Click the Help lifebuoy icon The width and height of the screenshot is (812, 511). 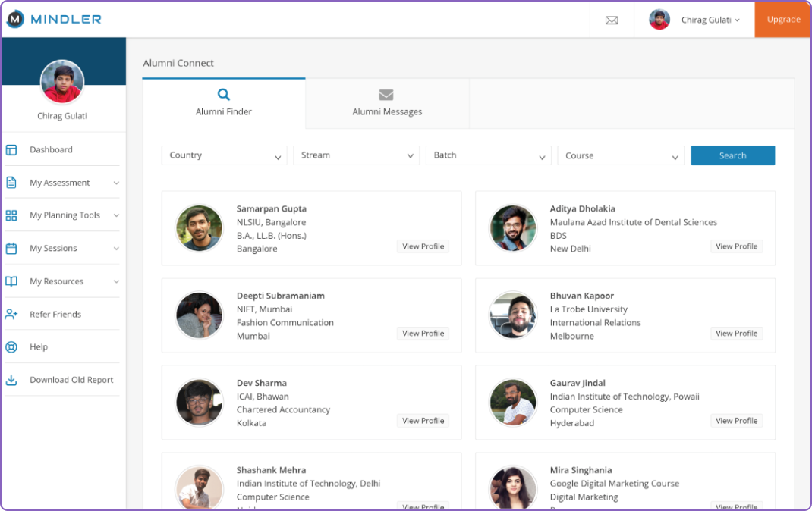(11, 347)
